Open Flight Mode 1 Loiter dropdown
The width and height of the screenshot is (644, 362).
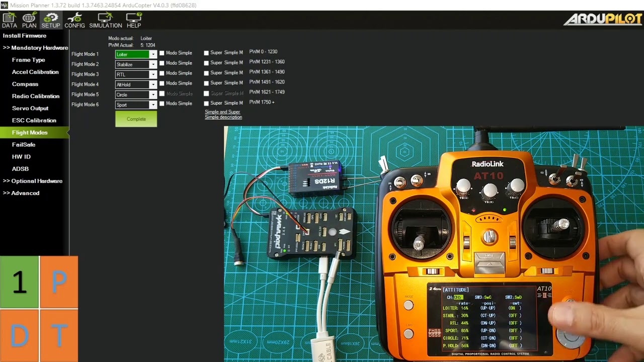click(x=136, y=54)
